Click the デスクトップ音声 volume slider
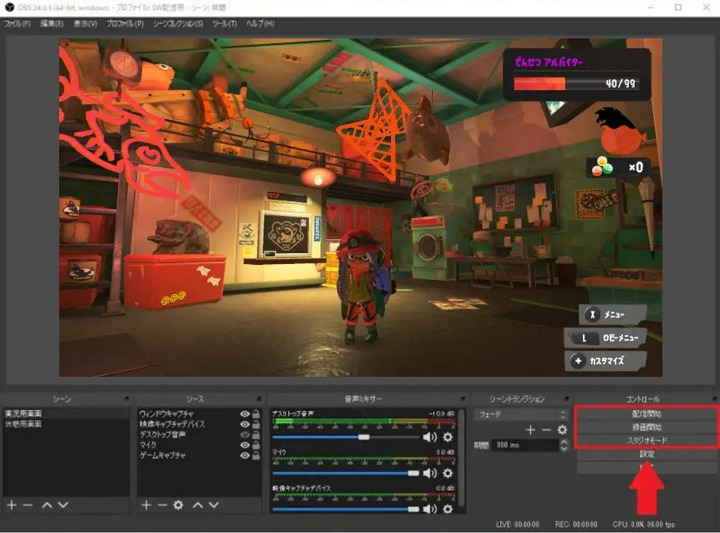 pos(345,437)
